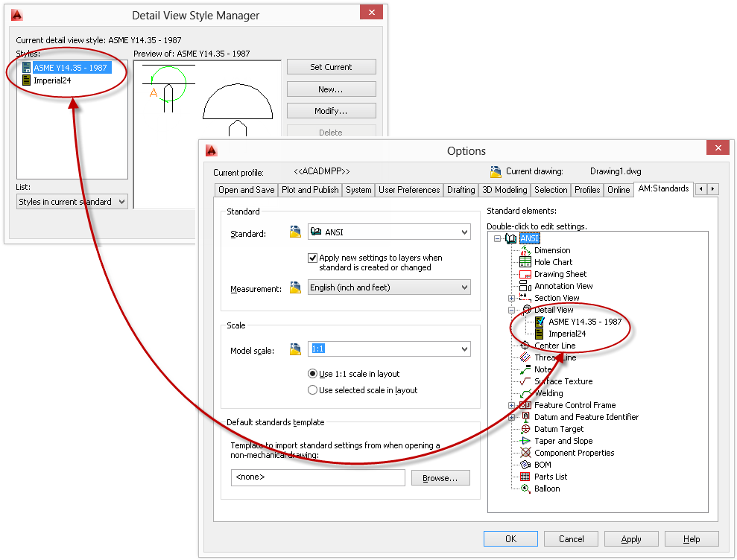
Task: Open the System tab
Action: [358, 190]
